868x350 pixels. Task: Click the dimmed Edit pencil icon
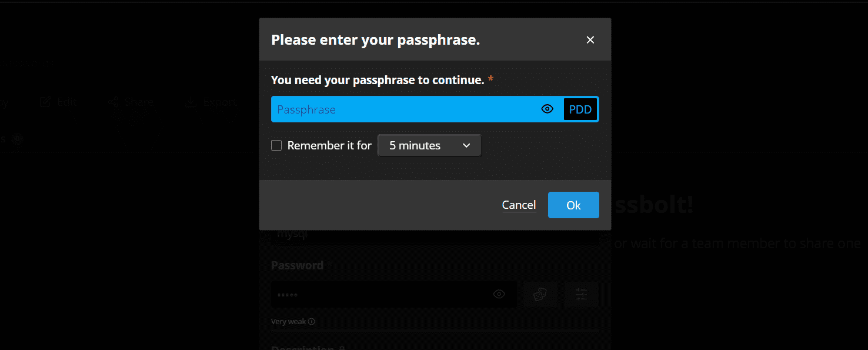coord(45,102)
